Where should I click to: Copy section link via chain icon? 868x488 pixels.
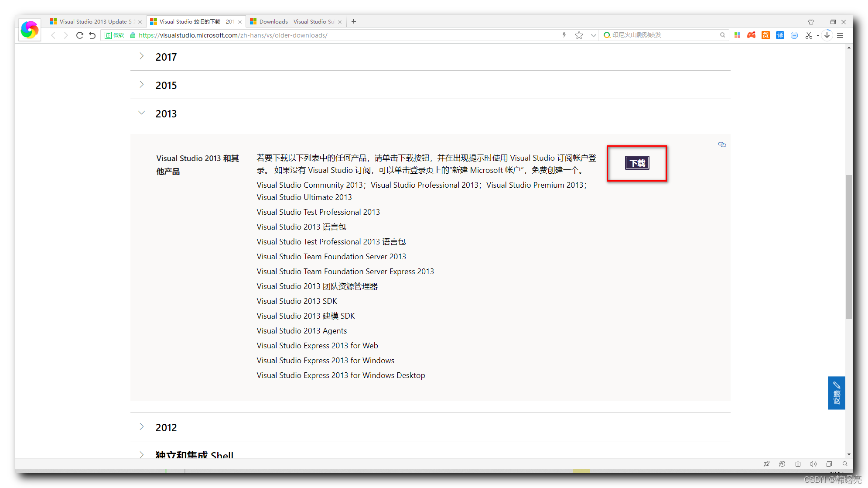point(722,144)
